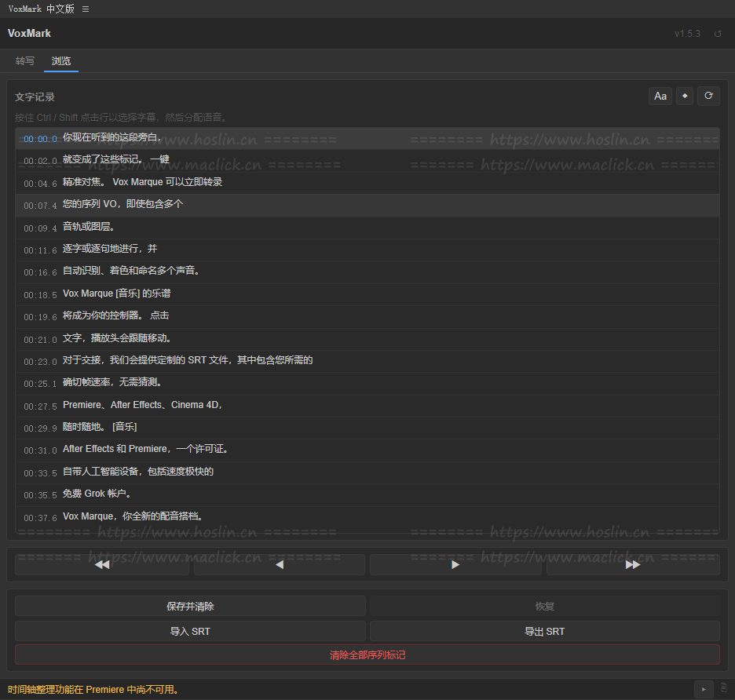Select the row 精准对焦。Vox Marque 可以立即转录
Image resolution: width=735 pixels, height=700 pixels.
pyautogui.click(x=367, y=183)
